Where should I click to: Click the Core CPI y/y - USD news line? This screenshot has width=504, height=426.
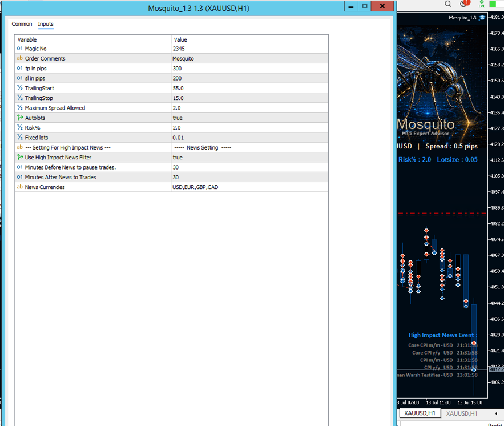click(x=445, y=353)
